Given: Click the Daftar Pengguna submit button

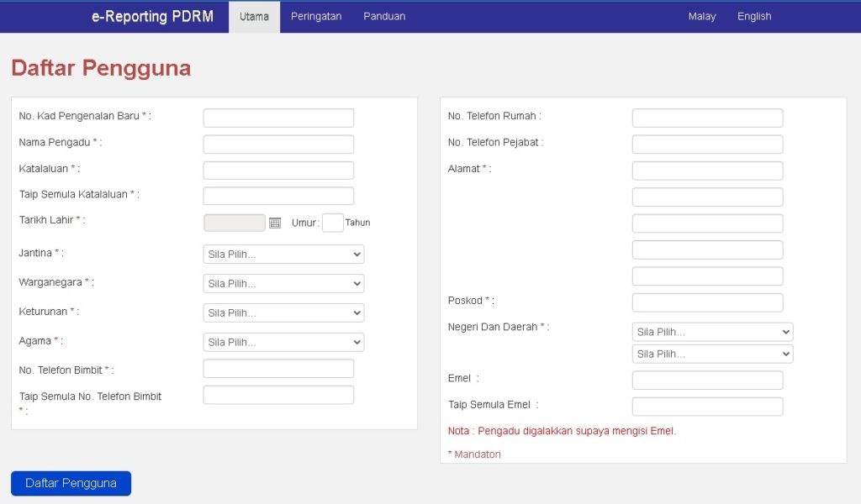Looking at the screenshot, I should pyautogui.click(x=71, y=483).
